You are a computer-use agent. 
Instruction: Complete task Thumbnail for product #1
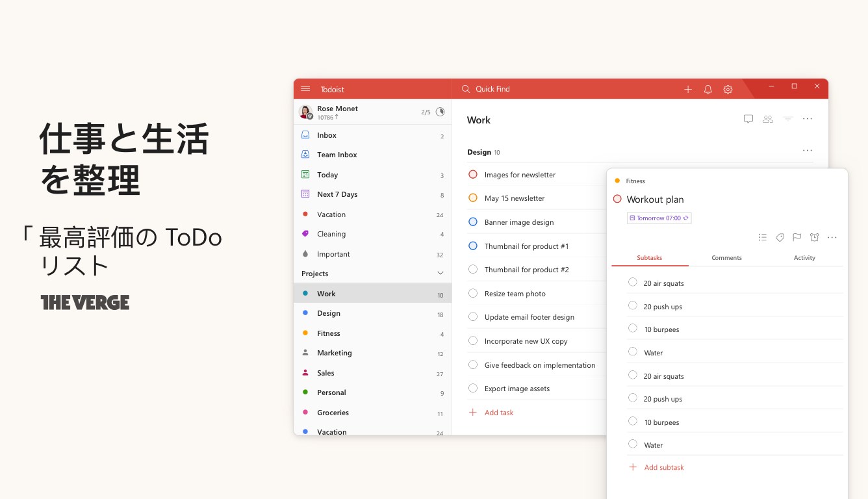[x=473, y=246]
